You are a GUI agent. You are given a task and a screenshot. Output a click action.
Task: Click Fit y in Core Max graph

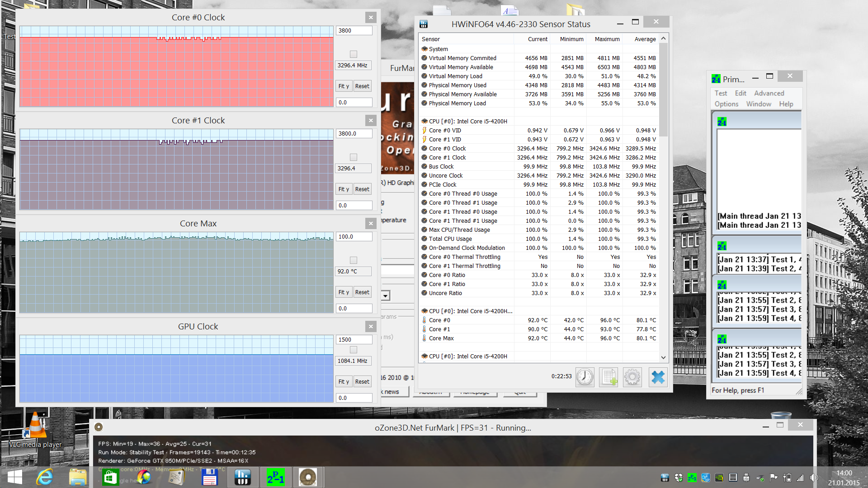pos(344,292)
